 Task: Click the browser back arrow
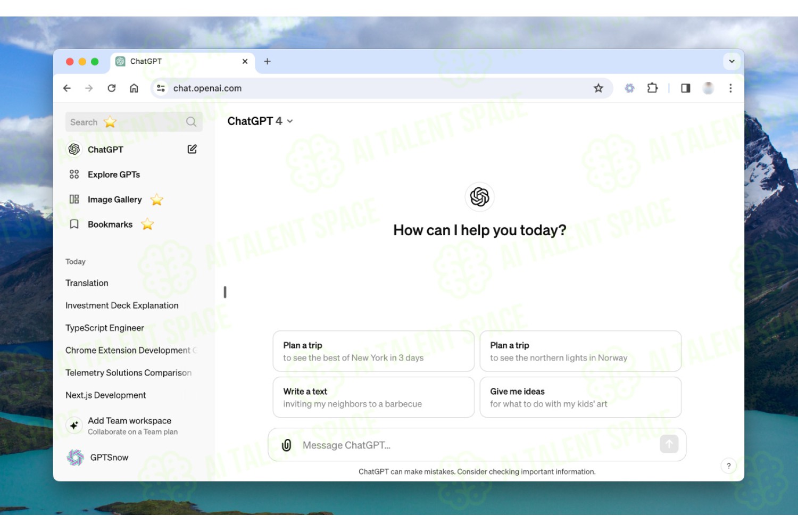pos(67,88)
